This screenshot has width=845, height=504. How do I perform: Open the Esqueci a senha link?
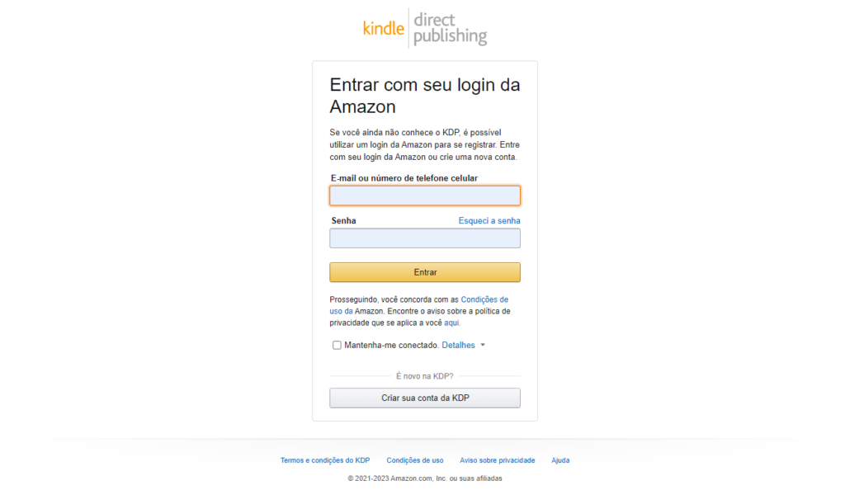tap(489, 221)
